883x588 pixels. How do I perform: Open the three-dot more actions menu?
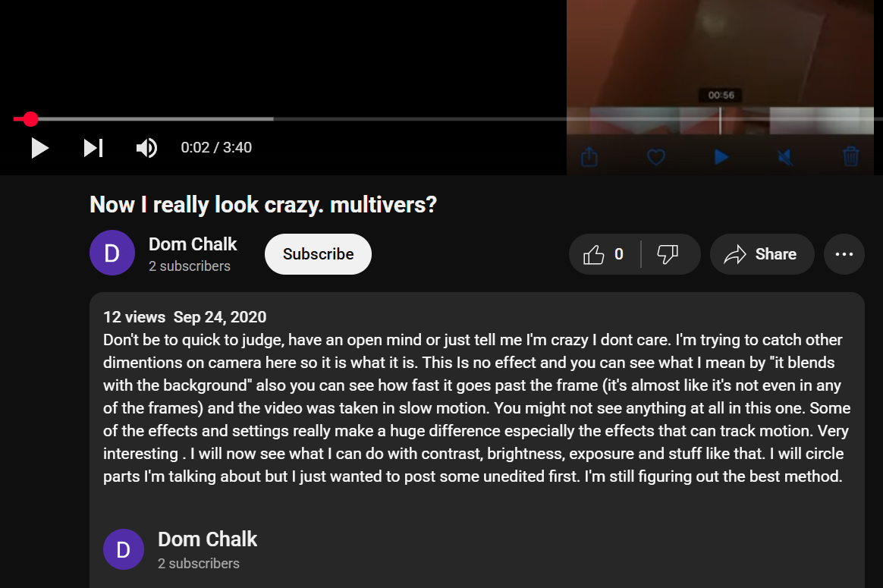844,255
